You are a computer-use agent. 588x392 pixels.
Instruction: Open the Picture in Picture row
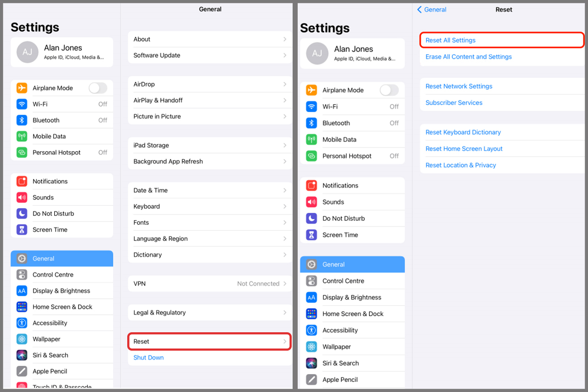(210, 116)
